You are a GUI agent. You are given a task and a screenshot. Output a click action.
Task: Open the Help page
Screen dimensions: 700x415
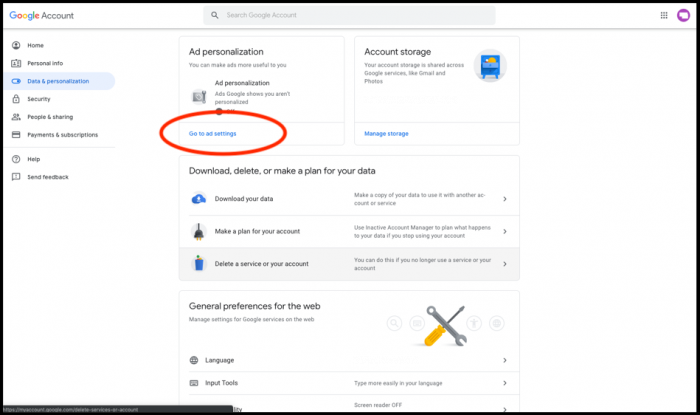pyautogui.click(x=59, y=159)
